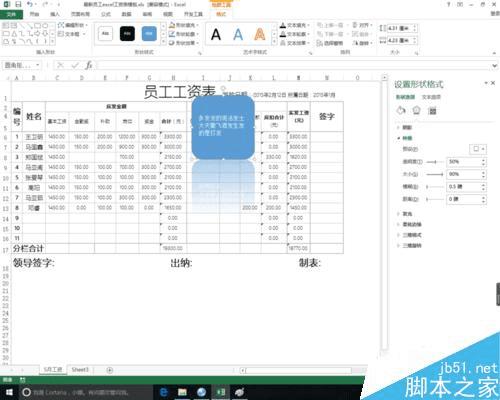The width and height of the screenshot is (500, 400).
Task: Expand the WordArt styles gallery
Action: click(x=274, y=42)
